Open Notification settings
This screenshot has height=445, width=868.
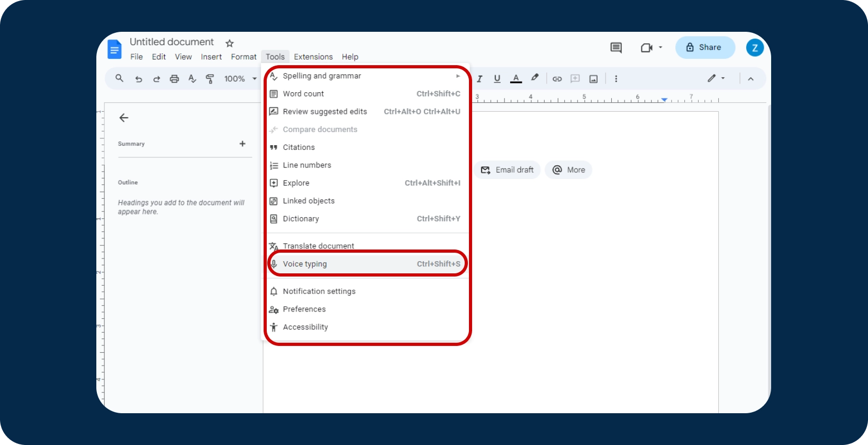366,291
